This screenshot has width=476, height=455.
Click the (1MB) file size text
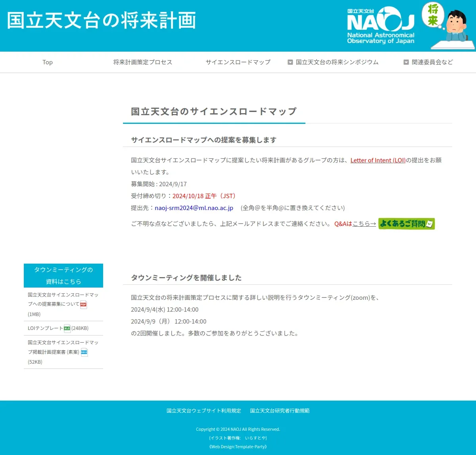pyautogui.click(x=34, y=314)
